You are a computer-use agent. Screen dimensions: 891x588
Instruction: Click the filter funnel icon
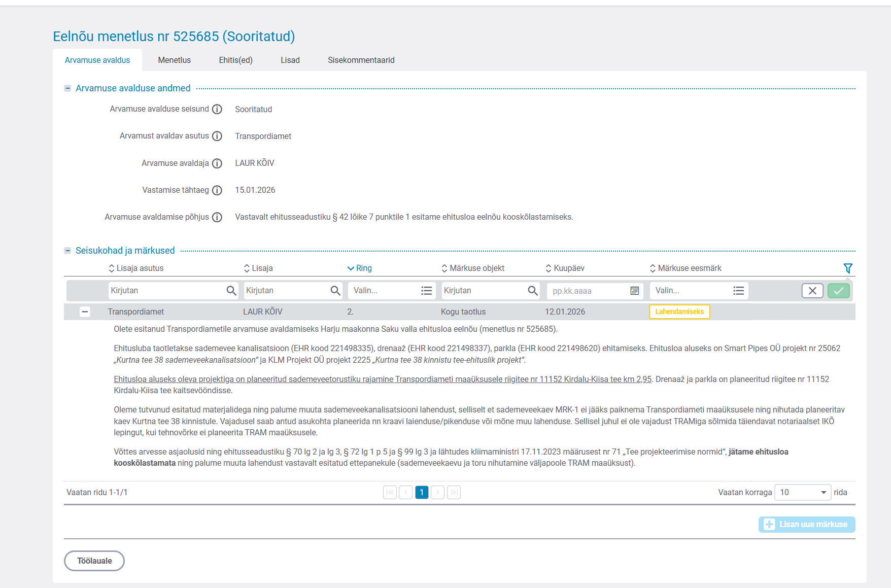847,268
